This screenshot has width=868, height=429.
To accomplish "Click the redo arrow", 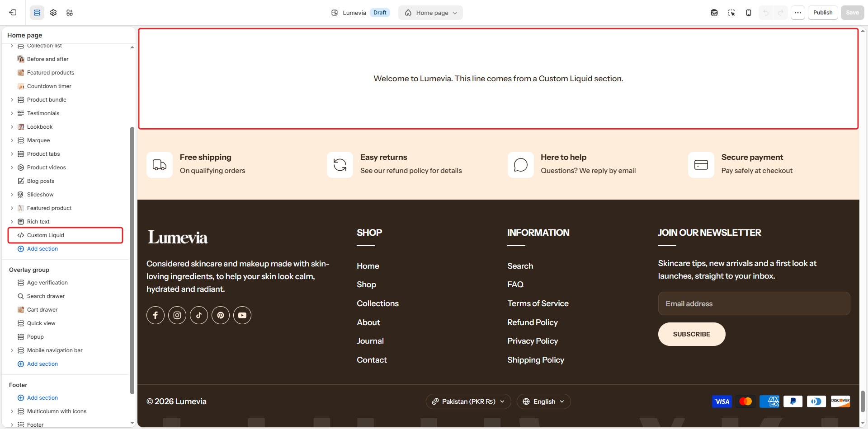I will click(x=781, y=13).
